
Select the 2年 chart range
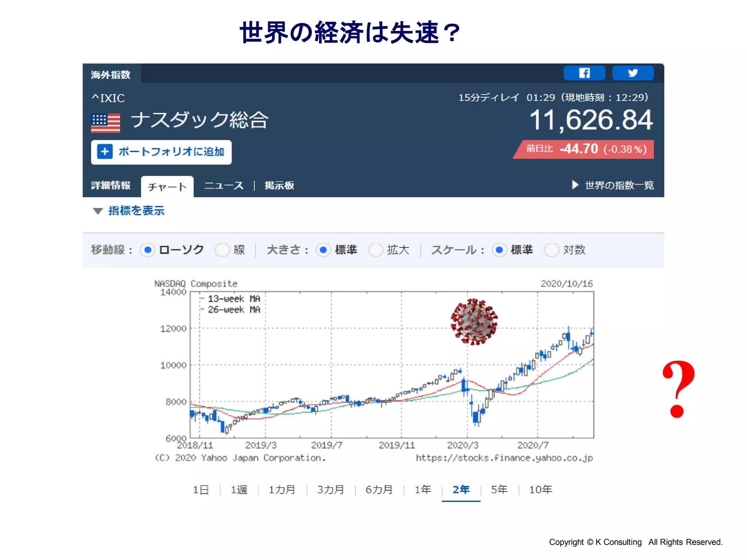[x=461, y=490]
